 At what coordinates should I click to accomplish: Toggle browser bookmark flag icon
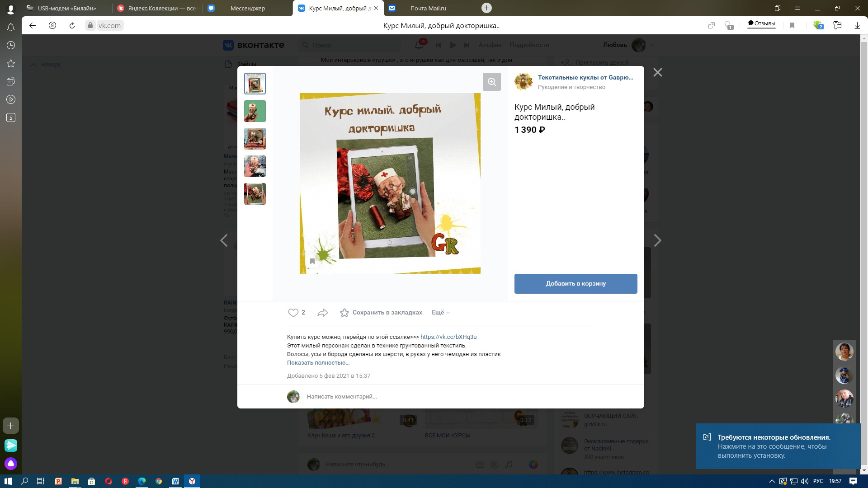[792, 25]
